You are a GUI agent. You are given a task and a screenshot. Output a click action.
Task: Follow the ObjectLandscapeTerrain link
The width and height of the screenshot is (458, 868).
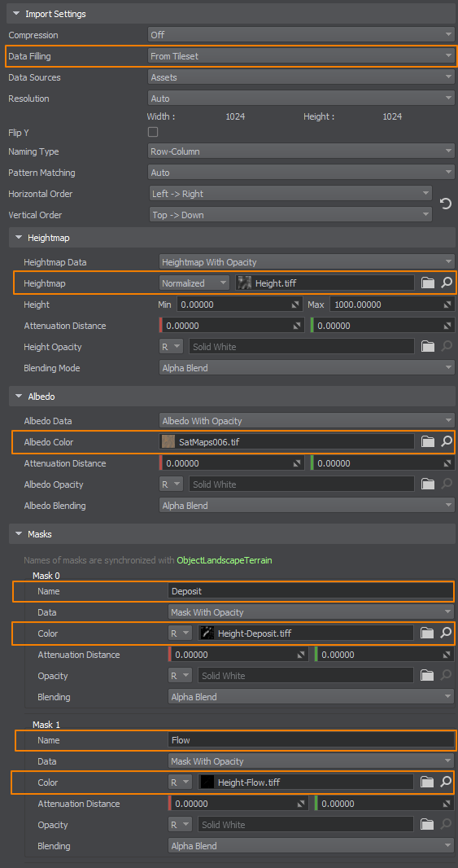point(225,560)
